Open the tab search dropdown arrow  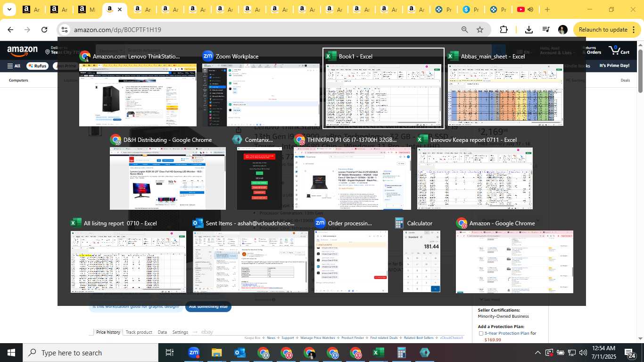coord(9,9)
